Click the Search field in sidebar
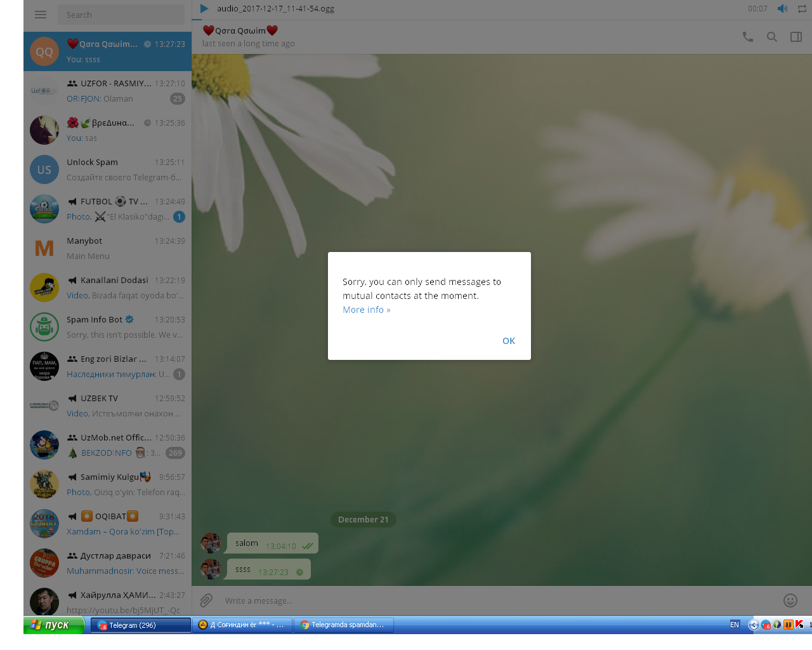 (121, 15)
